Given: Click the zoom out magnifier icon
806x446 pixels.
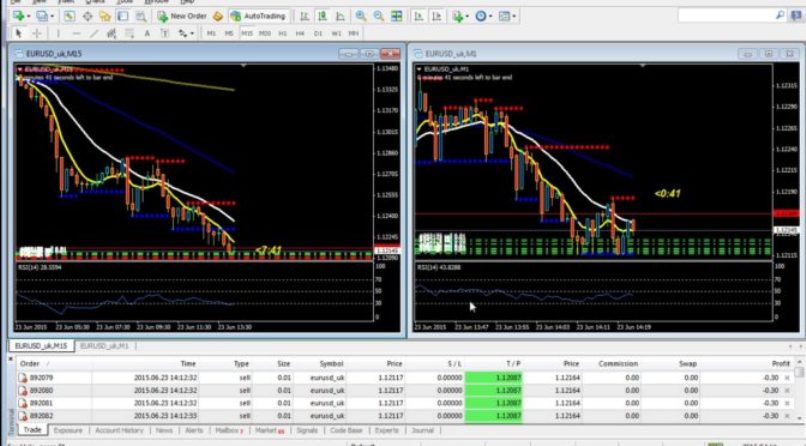Looking at the screenshot, I should point(379,16).
